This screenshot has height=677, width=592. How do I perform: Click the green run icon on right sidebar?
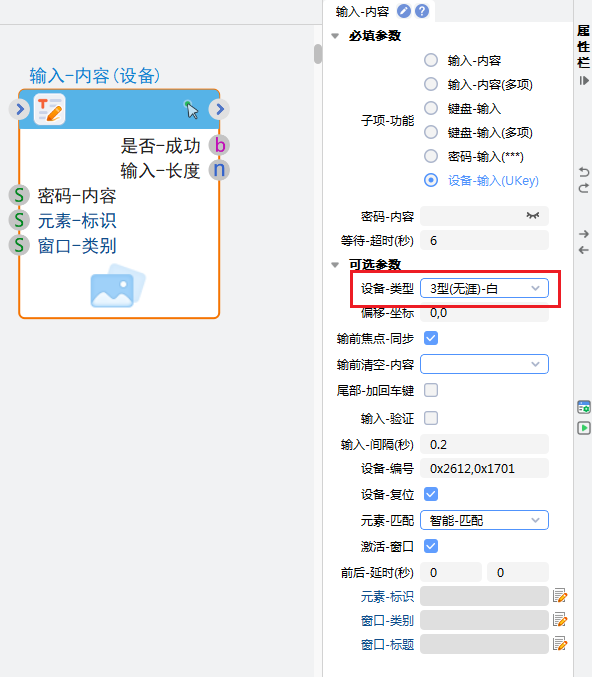[x=584, y=428]
